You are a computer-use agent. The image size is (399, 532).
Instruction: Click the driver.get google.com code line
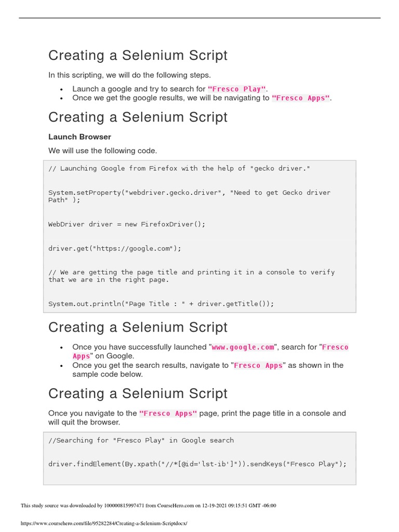[x=115, y=248]
